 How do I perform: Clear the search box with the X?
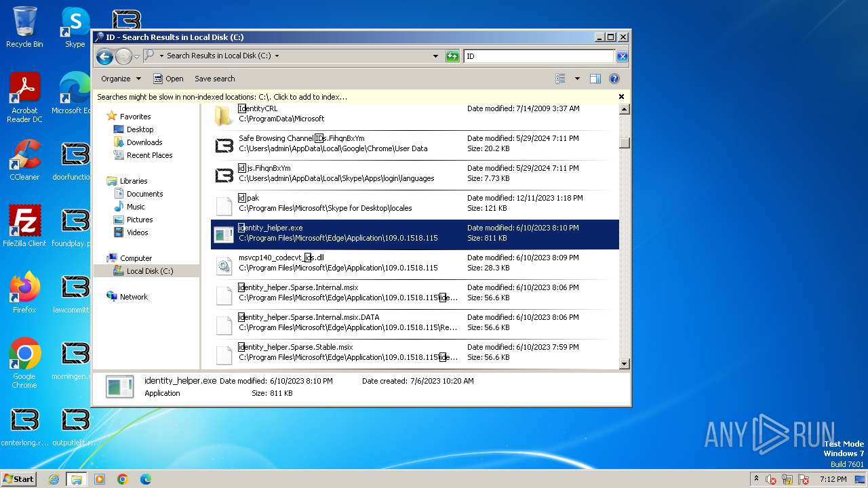tap(622, 56)
